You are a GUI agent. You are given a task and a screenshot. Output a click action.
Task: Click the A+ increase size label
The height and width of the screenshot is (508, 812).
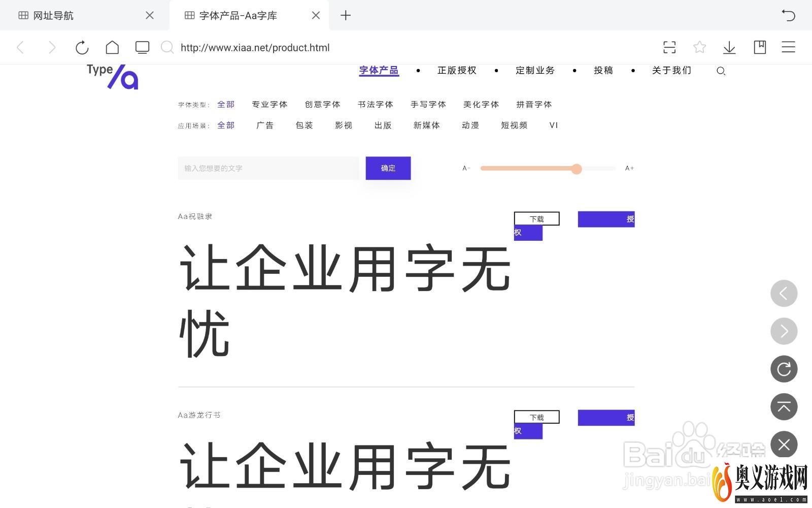point(629,168)
